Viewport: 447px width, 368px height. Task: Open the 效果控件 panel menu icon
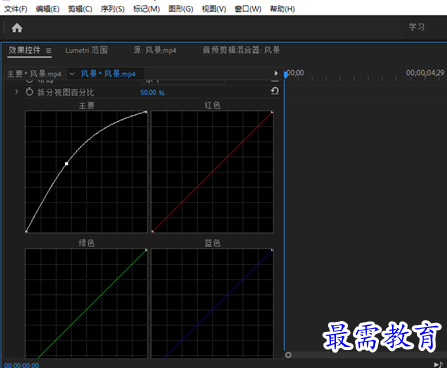click(x=49, y=51)
